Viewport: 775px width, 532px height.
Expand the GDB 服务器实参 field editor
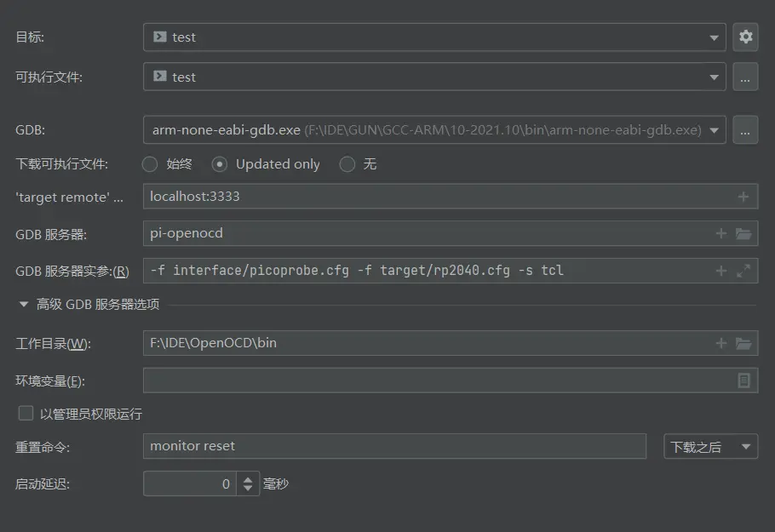pyautogui.click(x=743, y=271)
